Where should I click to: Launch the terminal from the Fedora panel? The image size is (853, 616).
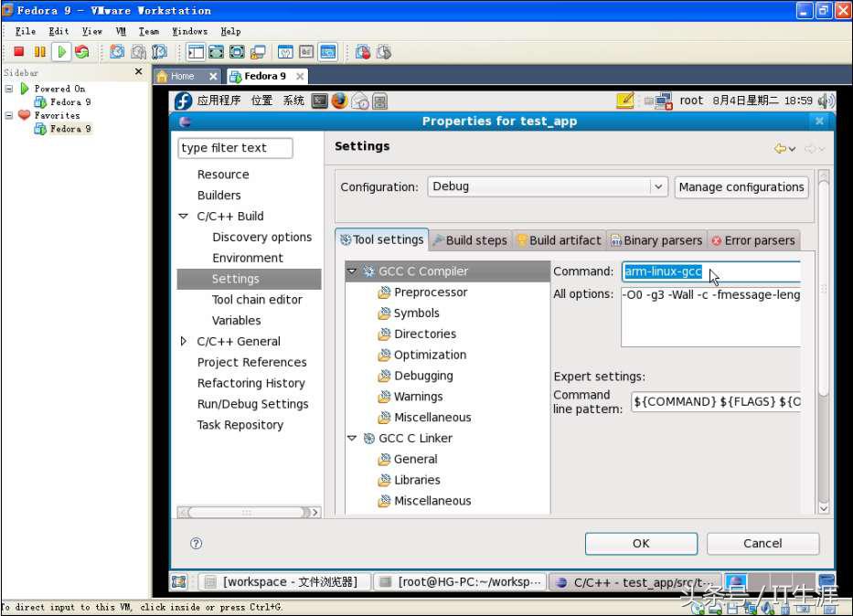tap(320, 101)
